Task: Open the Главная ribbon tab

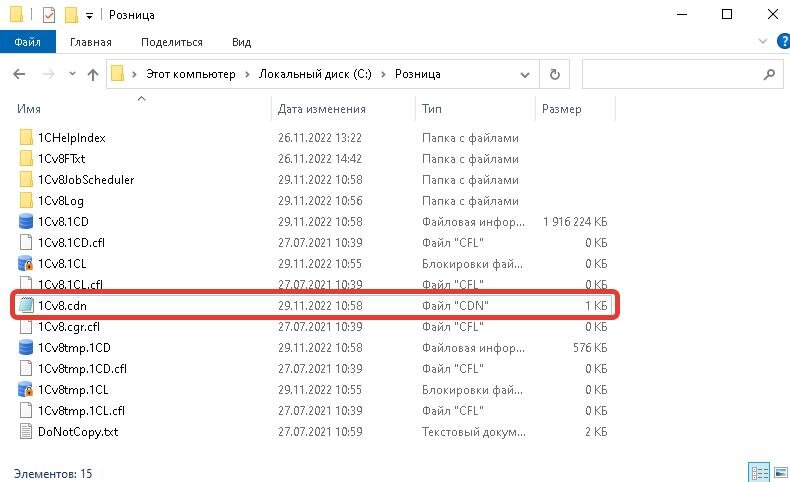Action: [91, 42]
